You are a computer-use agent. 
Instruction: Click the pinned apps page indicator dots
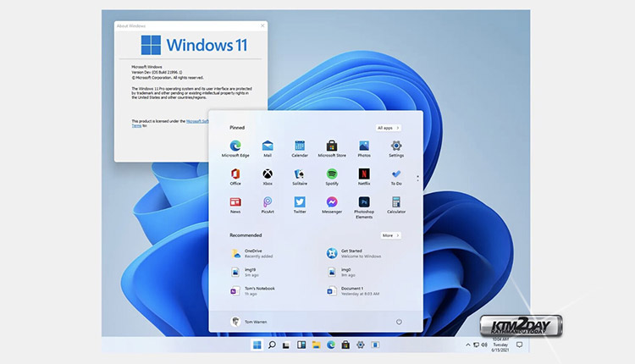click(417, 178)
